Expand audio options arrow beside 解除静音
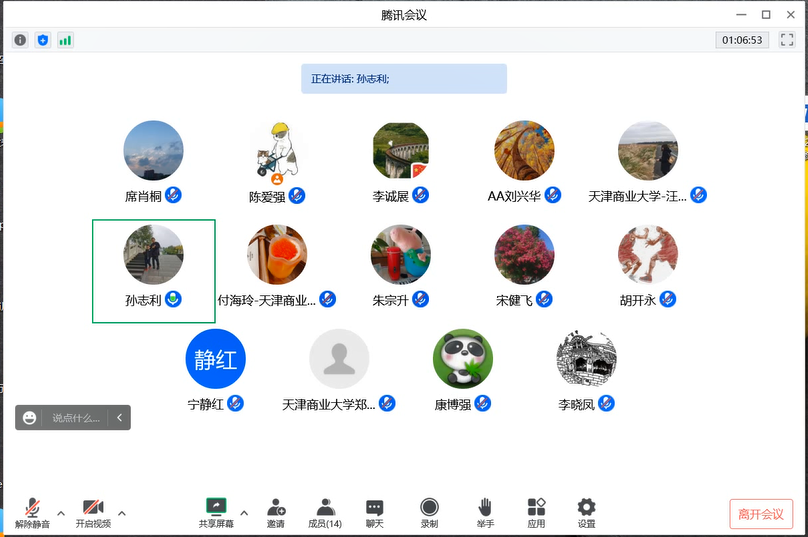The image size is (808, 537). click(x=61, y=513)
